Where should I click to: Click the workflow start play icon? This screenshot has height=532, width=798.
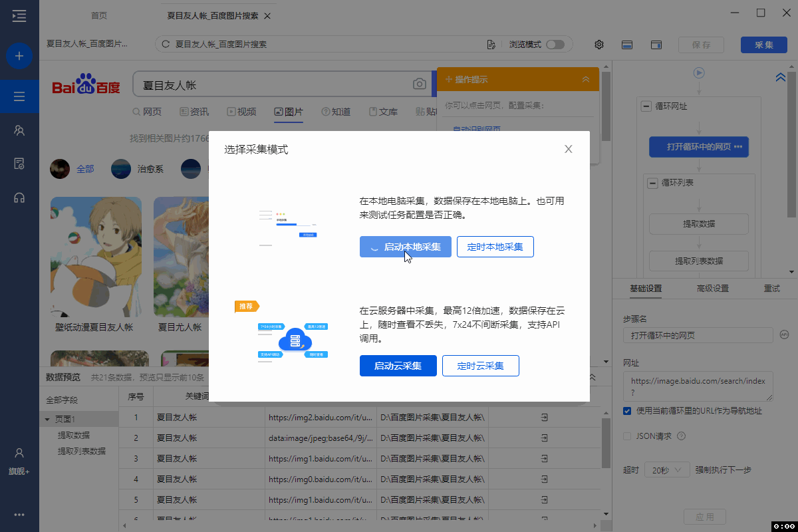click(x=699, y=72)
